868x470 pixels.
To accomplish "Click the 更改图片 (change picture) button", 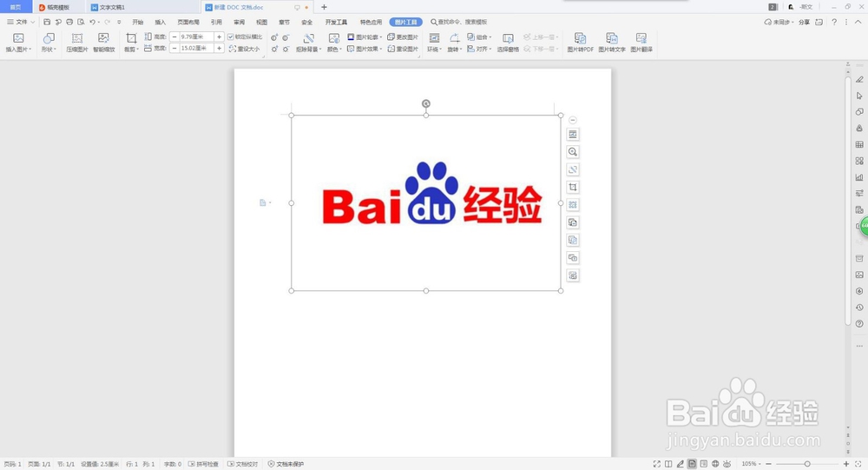I will click(403, 37).
